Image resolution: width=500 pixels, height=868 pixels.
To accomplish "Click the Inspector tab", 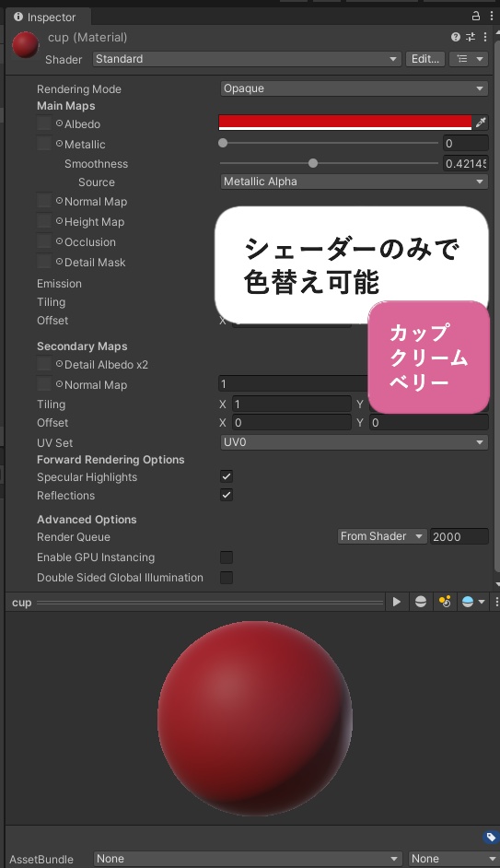I will click(48, 17).
